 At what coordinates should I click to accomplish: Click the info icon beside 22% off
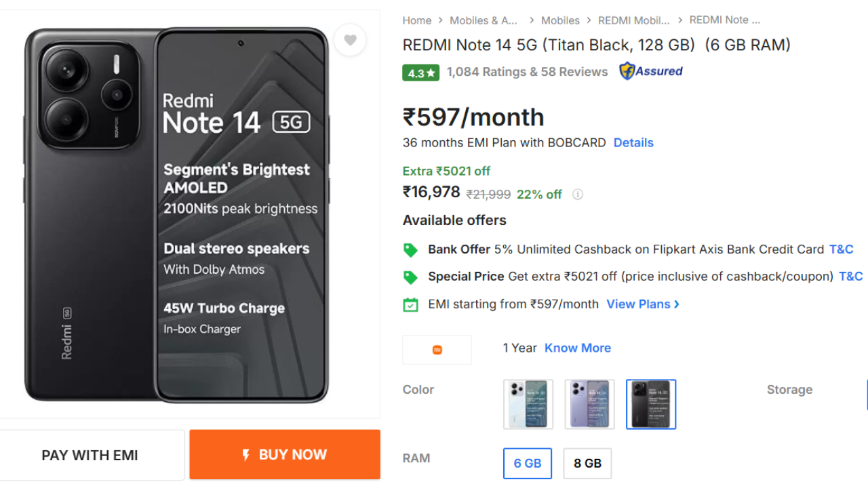tap(577, 195)
